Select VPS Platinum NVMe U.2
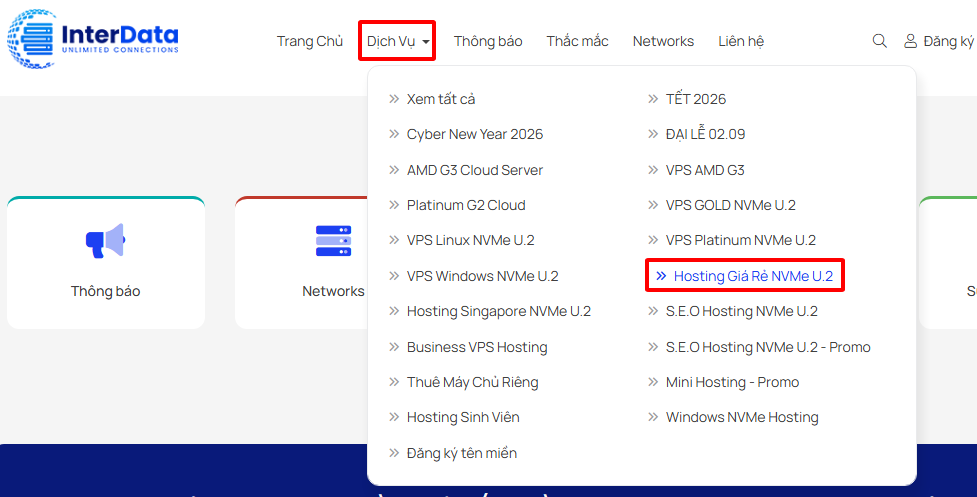 (740, 240)
